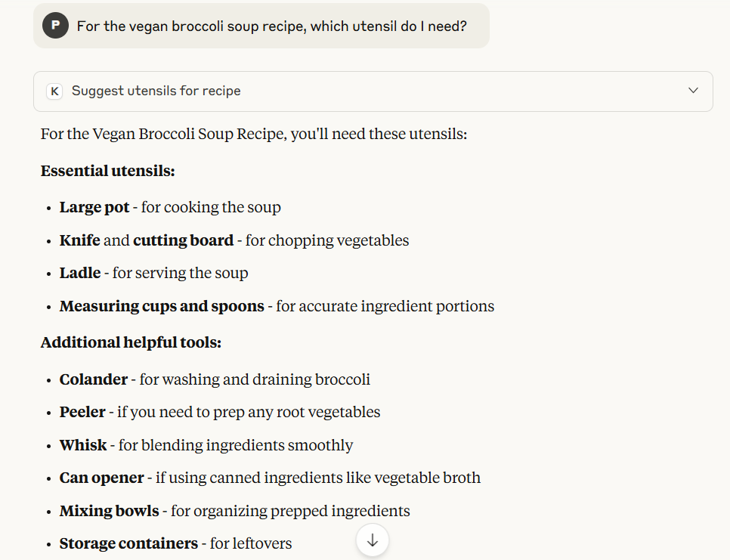This screenshot has width=730, height=560.
Task: Click the "K" tool icon
Action: click(54, 91)
